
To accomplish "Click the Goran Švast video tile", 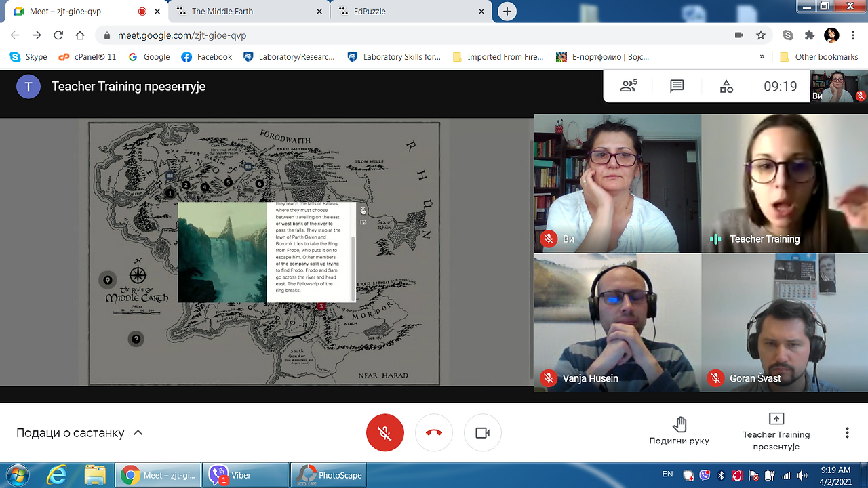I will pos(785,323).
